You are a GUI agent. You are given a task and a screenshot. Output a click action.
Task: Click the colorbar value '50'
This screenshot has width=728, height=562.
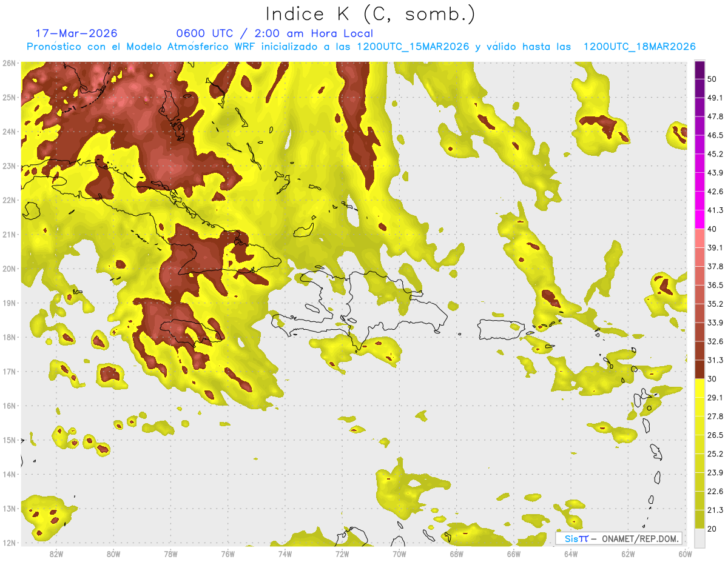tap(712, 79)
